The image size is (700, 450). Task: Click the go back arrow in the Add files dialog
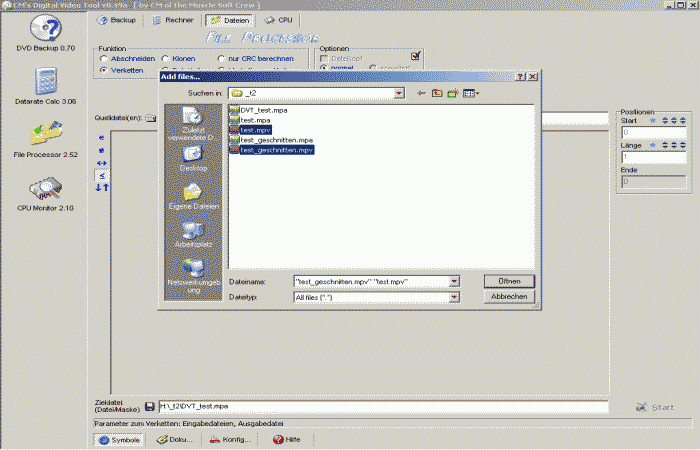tap(422, 93)
